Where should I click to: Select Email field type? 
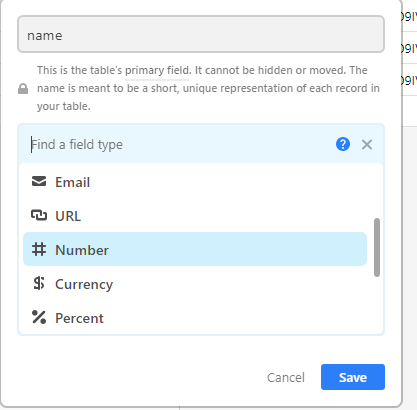[195, 182]
